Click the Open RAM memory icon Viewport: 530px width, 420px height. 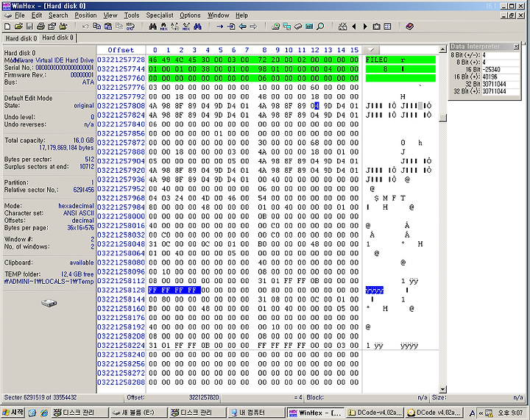pos(298,26)
